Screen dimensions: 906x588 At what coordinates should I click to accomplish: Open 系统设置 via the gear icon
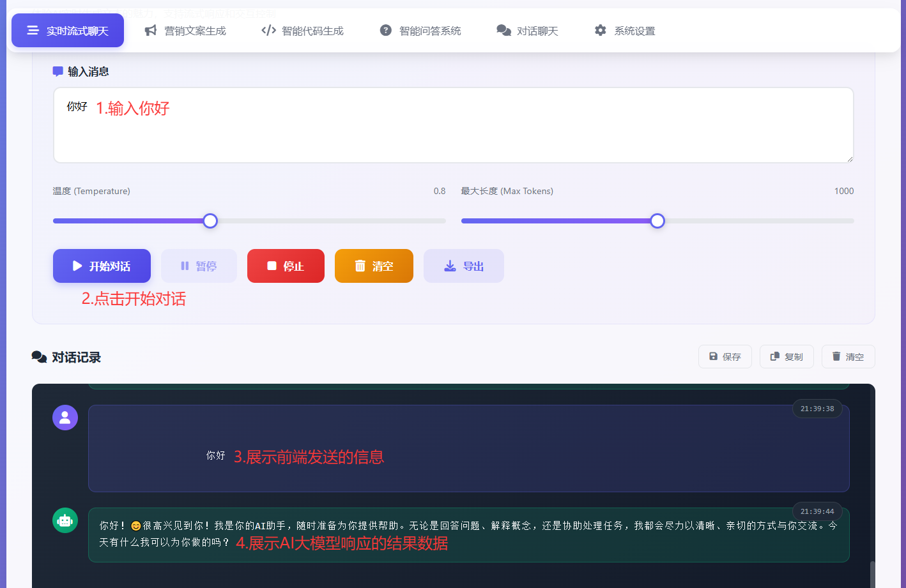(x=600, y=31)
